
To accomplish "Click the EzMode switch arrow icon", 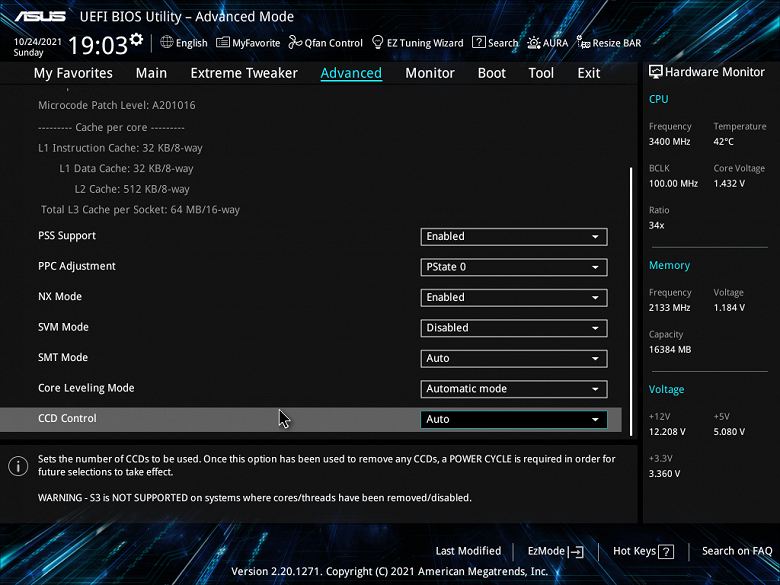I will click(576, 552).
